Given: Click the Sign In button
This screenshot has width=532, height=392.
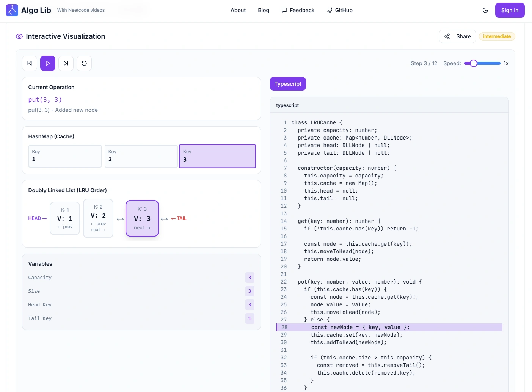Looking at the screenshot, I should [510, 10].
